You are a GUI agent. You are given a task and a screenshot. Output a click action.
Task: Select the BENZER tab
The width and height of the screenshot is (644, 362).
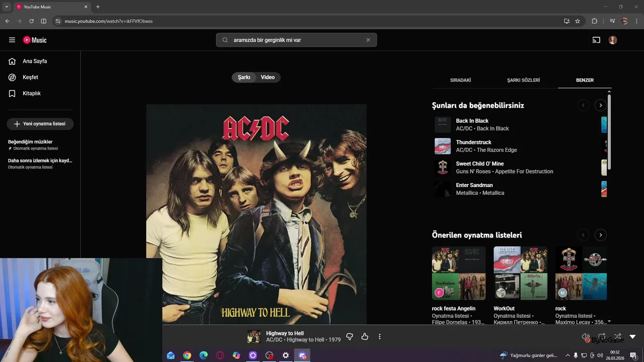pyautogui.click(x=585, y=80)
